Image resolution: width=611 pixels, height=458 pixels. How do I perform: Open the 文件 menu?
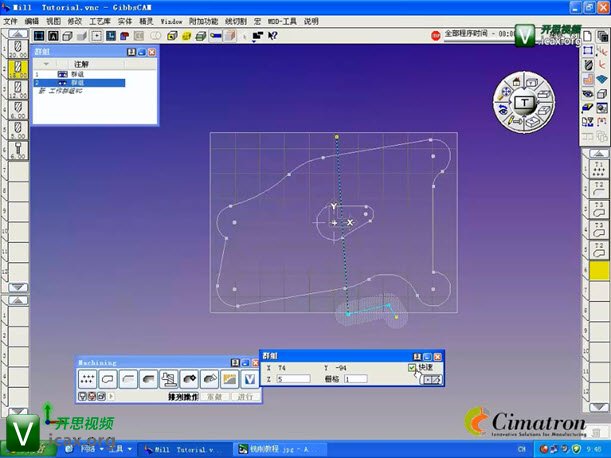[x=10, y=20]
